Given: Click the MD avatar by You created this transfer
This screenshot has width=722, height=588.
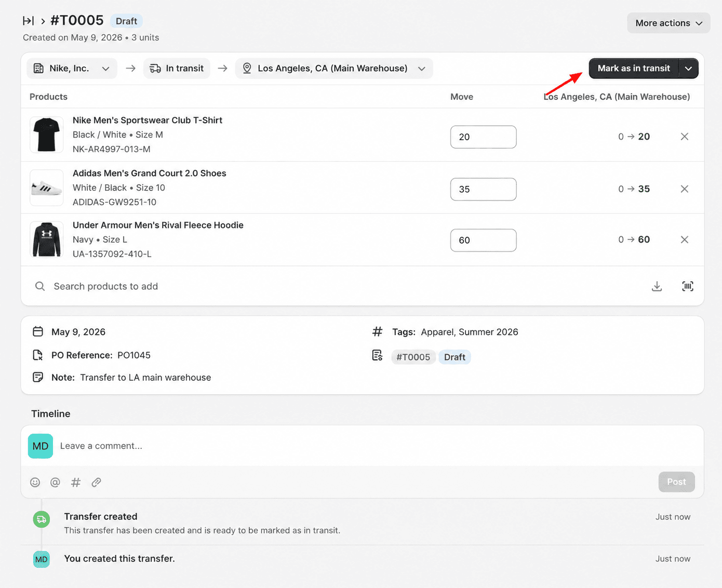Looking at the screenshot, I should pos(42,559).
